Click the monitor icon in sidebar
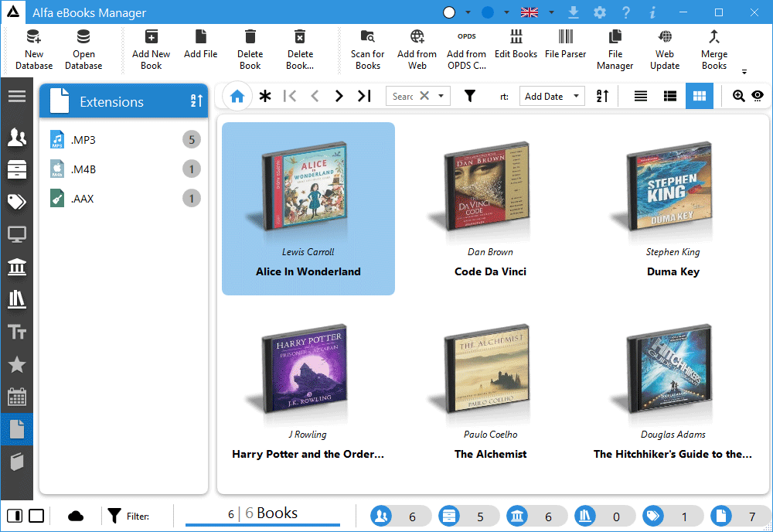773x532 pixels. click(x=17, y=234)
